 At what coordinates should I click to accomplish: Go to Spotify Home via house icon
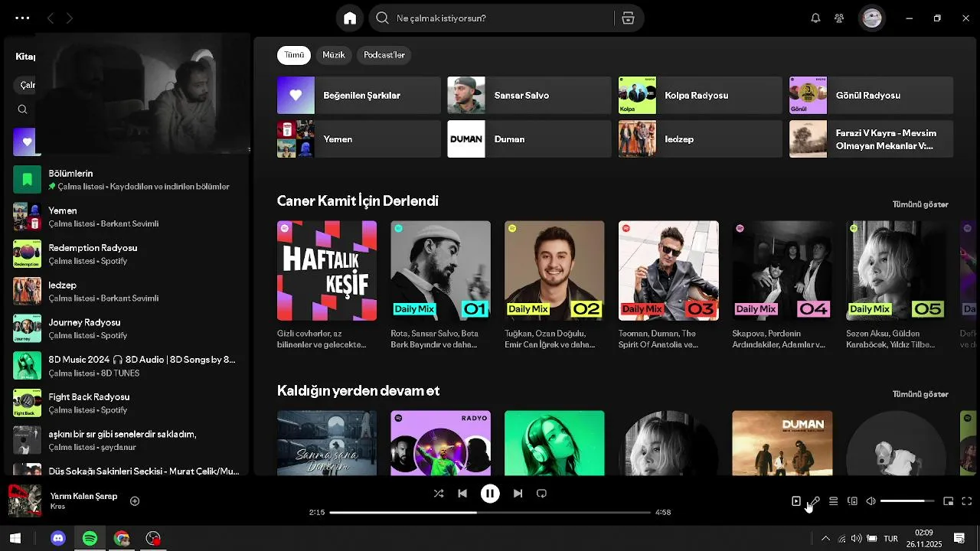click(350, 18)
